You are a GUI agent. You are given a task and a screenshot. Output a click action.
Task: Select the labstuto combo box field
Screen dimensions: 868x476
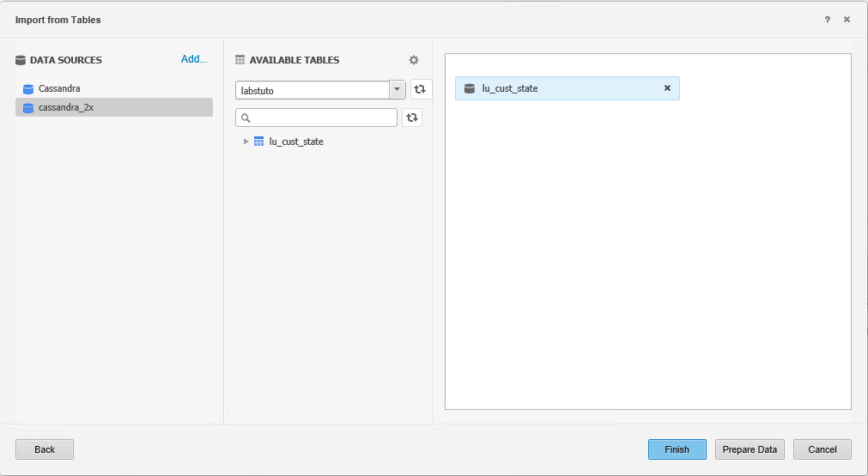[x=313, y=90]
